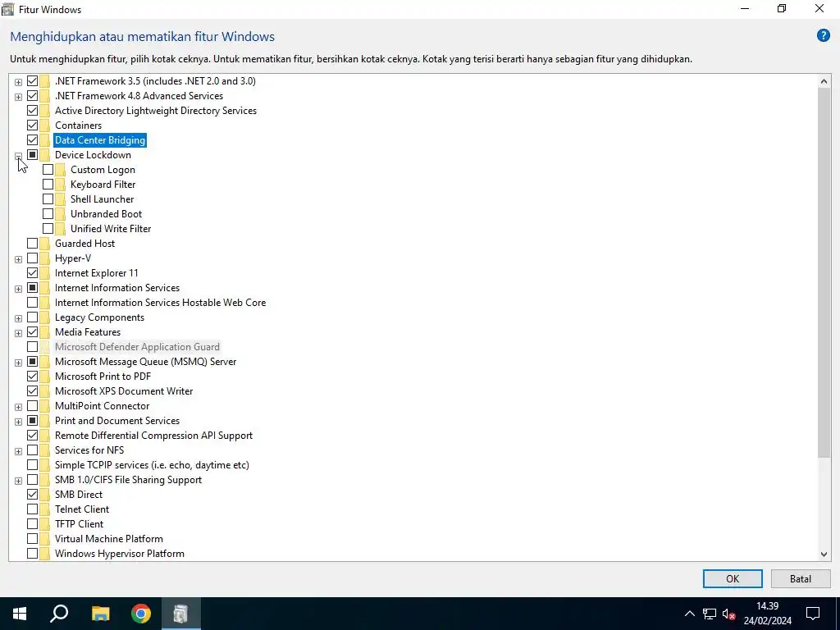This screenshot has width=840, height=630.
Task: Expand Print and Document Services
Action: [18, 422]
